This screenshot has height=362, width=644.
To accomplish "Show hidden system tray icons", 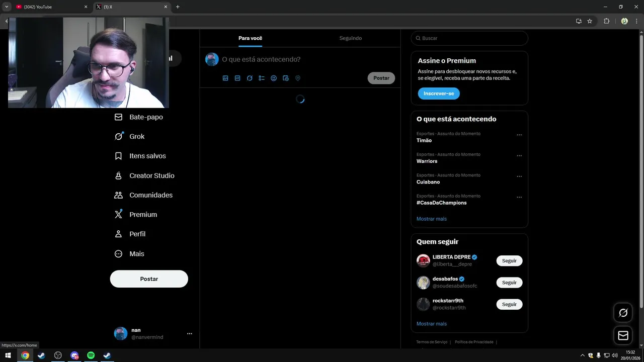I will pyautogui.click(x=583, y=355).
